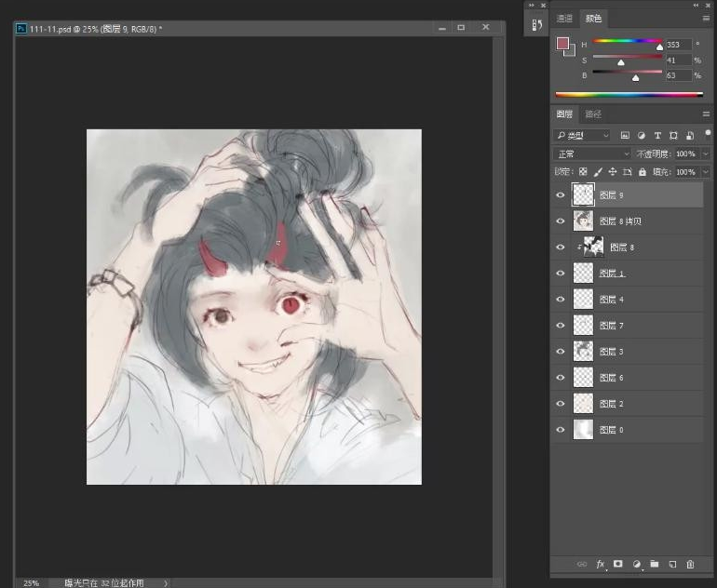The image size is (717, 588).
Task: Toggle visibility of 图层 8 拷贝
Action: 560,221
